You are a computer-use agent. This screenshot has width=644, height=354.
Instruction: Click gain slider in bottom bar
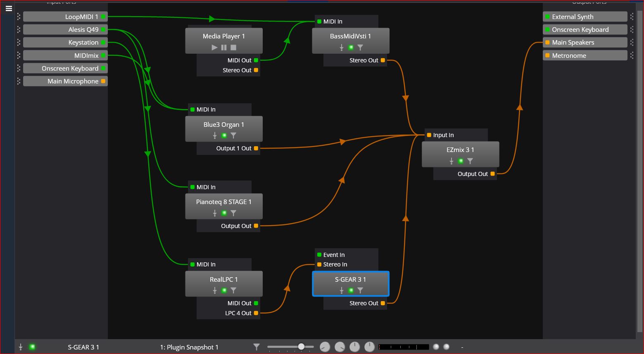(x=290, y=347)
